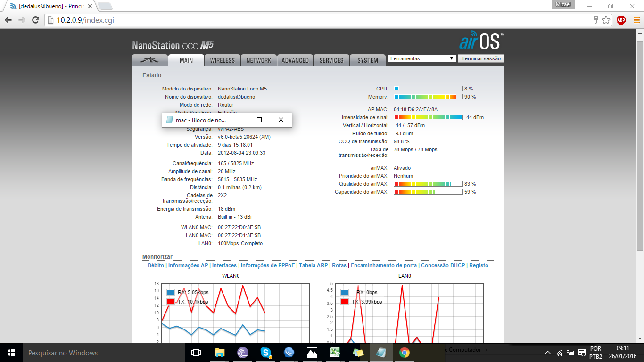The image size is (644, 362).
Task: Open the Ubiquiti logo tab
Action: pos(150,60)
